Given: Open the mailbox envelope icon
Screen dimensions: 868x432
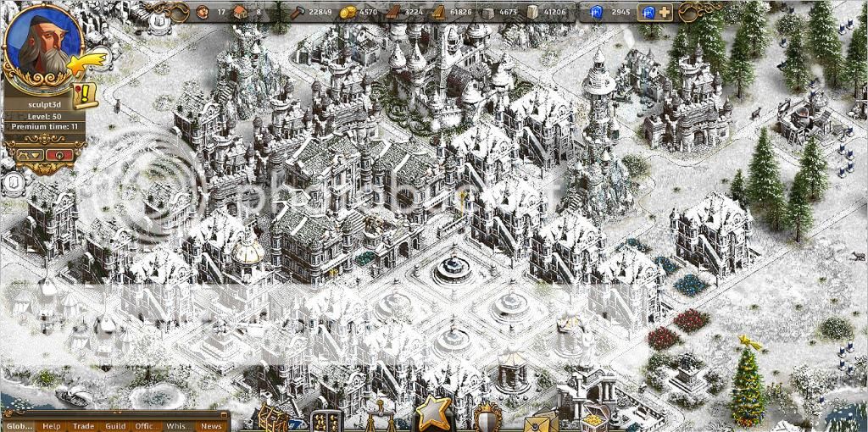Looking at the screenshot, I should click(x=542, y=418).
